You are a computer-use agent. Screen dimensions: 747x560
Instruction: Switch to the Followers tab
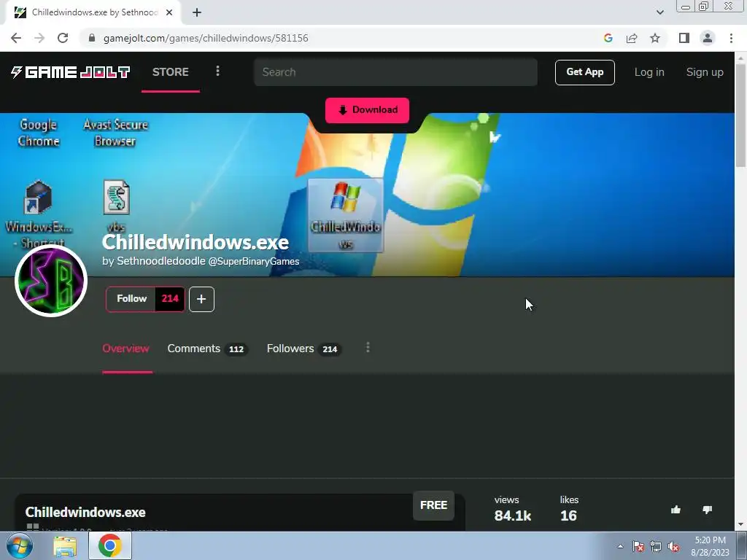pos(303,349)
